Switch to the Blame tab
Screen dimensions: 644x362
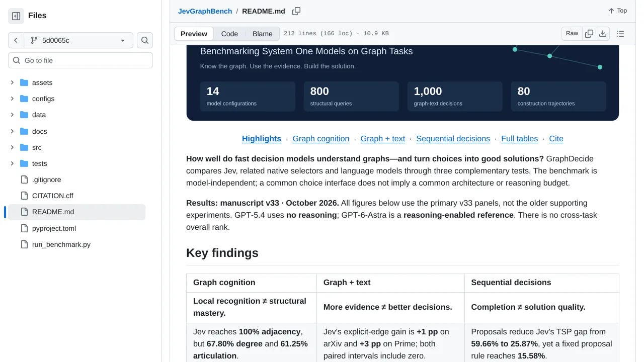262,34
